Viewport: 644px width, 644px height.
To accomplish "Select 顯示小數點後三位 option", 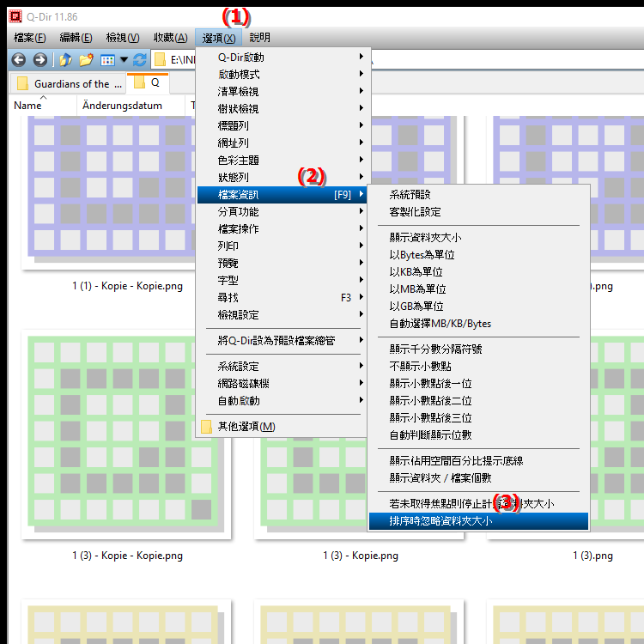I will tap(478, 418).
